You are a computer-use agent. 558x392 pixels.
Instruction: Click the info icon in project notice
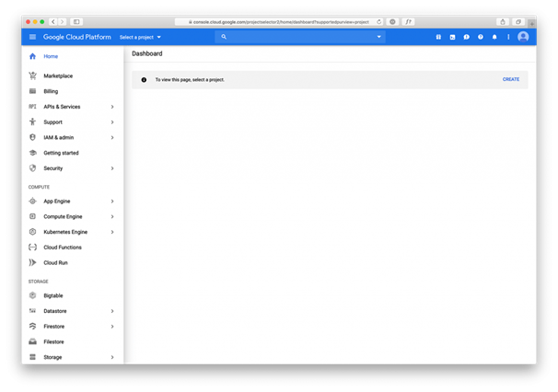pyautogui.click(x=144, y=80)
